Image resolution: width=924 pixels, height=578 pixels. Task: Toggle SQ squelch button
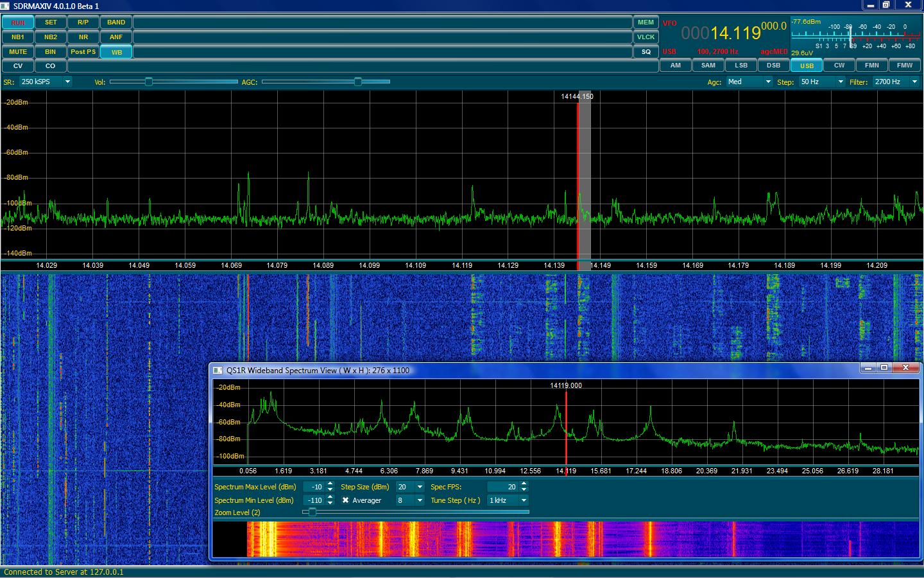(x=646, y=52)
